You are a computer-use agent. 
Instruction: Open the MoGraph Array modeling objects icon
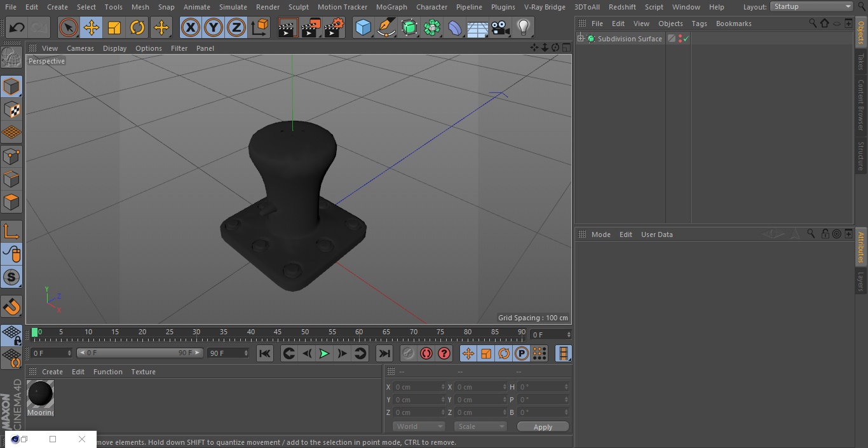432,27
